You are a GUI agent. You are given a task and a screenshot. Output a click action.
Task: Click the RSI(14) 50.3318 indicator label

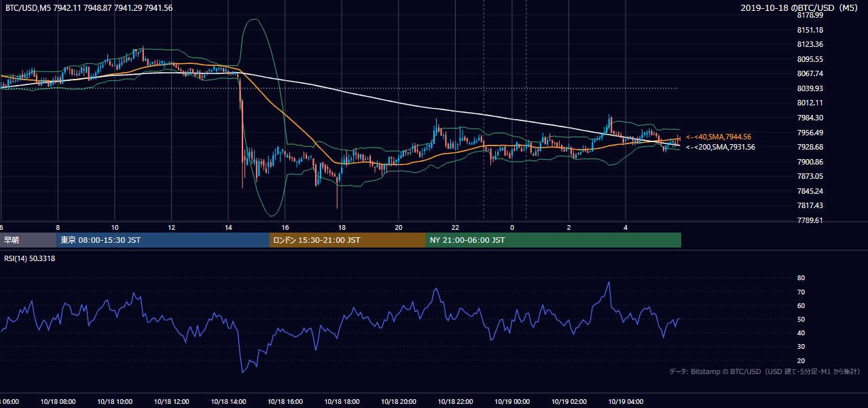coord(30,258)
